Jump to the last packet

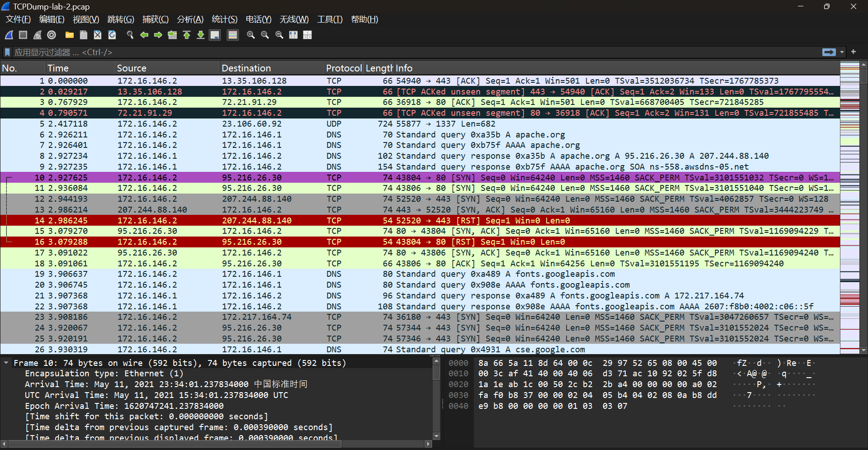click(x=201, y=35)
